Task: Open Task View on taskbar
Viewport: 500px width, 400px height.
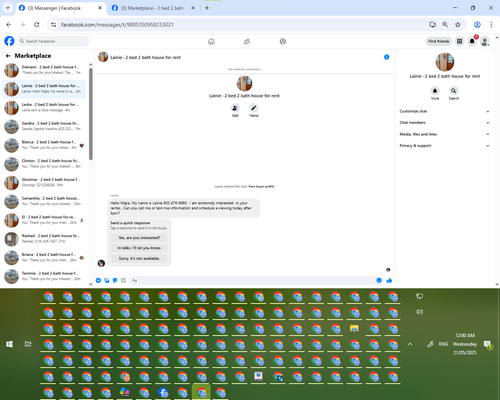Action: tap(28, 344)
